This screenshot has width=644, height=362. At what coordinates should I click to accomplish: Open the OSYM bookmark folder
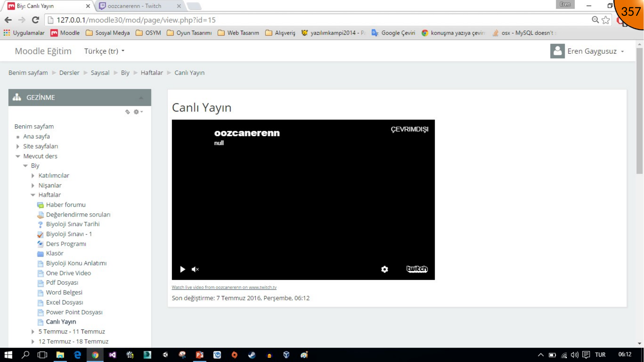coord(148,33)
